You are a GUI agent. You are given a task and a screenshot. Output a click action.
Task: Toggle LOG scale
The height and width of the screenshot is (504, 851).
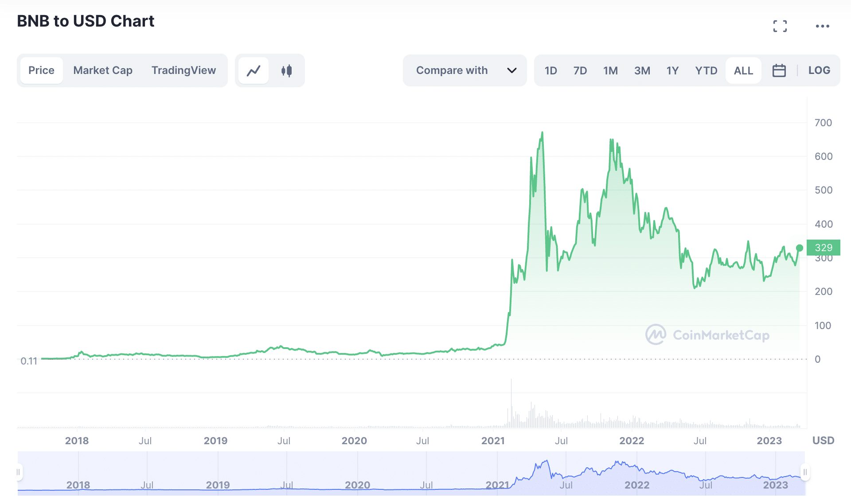(819, 70)
